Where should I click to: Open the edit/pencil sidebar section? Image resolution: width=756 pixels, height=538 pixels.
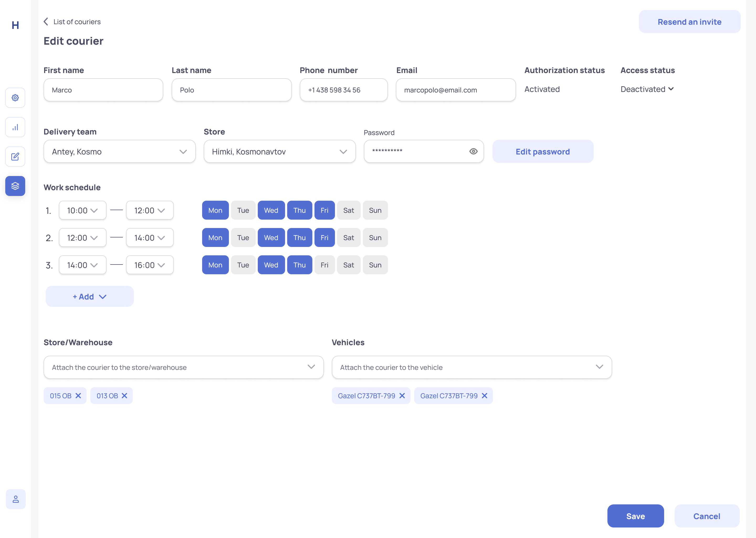15,157
